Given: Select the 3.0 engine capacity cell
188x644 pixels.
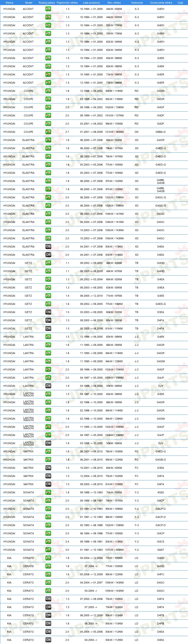Looking at the screenshot, I should [x=67, y=550].
